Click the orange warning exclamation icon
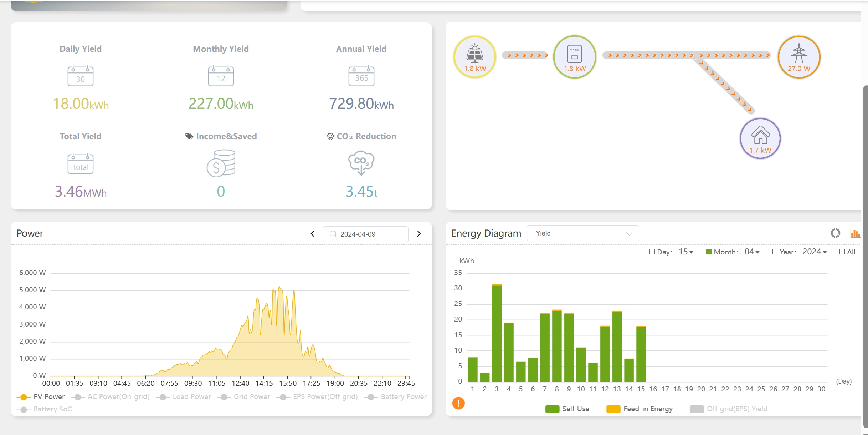The height and width of the screenshot is (435, 868). click(x=458, y=403)
